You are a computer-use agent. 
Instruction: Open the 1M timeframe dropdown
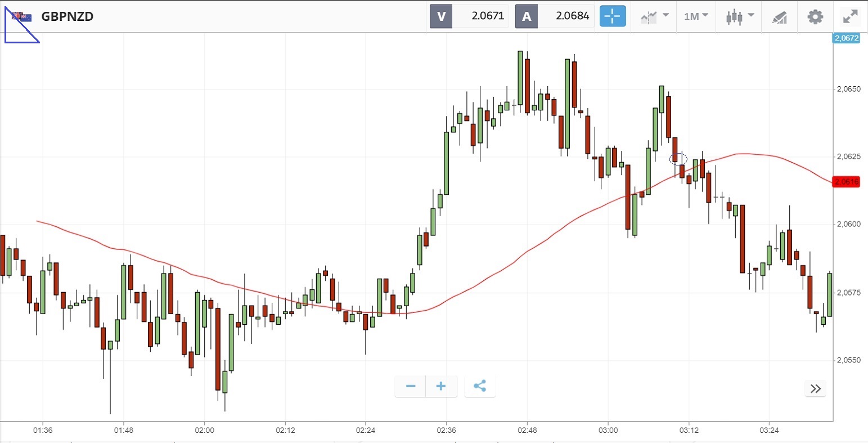coord(696,16)
